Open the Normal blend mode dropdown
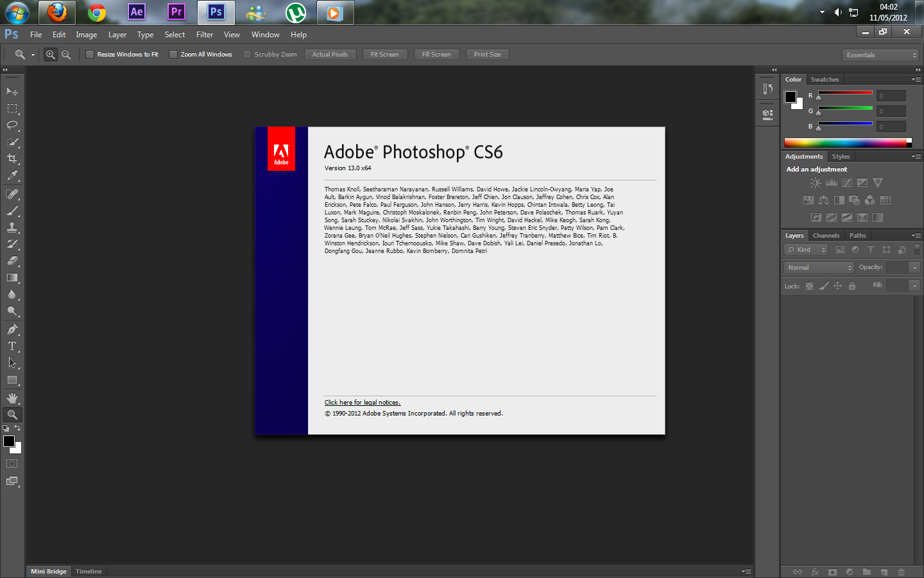Image resolution: width=924 pixels, height=578 pixels. pyautogui.click(x=819, y=268)
